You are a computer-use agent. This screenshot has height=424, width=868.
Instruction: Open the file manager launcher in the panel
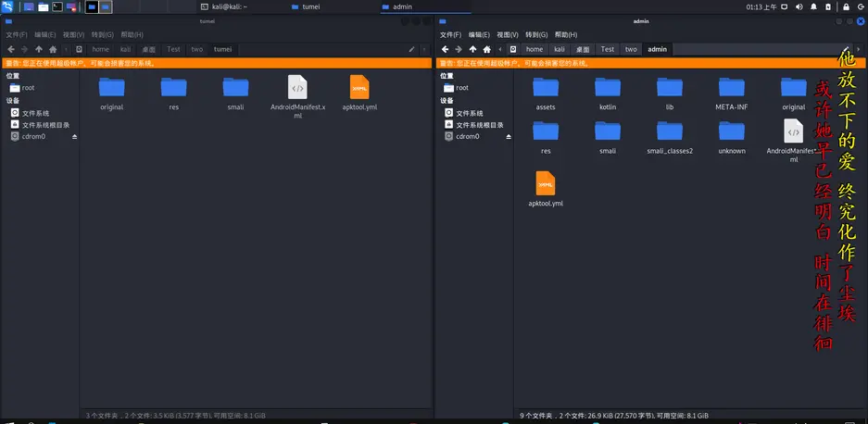click(x=44, y=6)
